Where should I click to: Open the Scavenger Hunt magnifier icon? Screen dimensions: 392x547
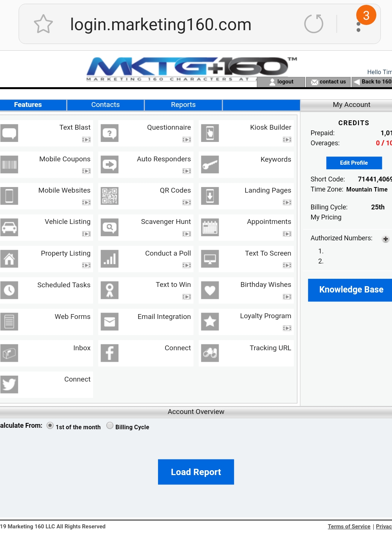110,227
